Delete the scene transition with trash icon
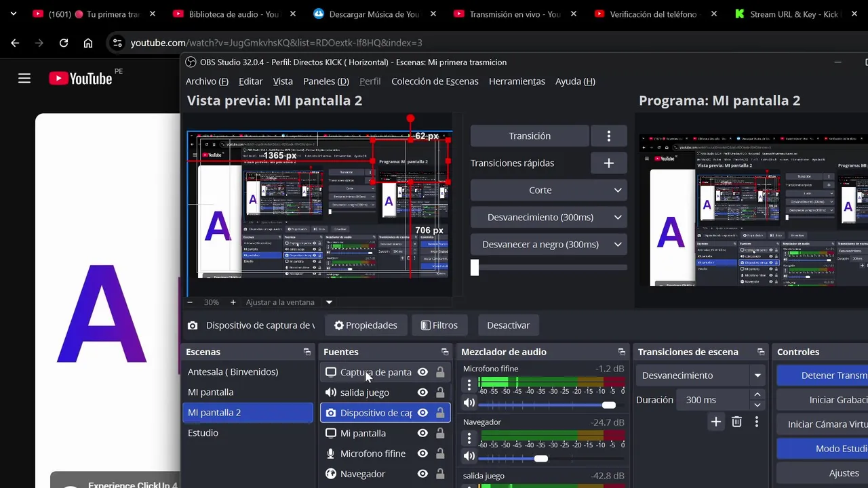This screenshot has height=488, width=868. coord(737,422)
